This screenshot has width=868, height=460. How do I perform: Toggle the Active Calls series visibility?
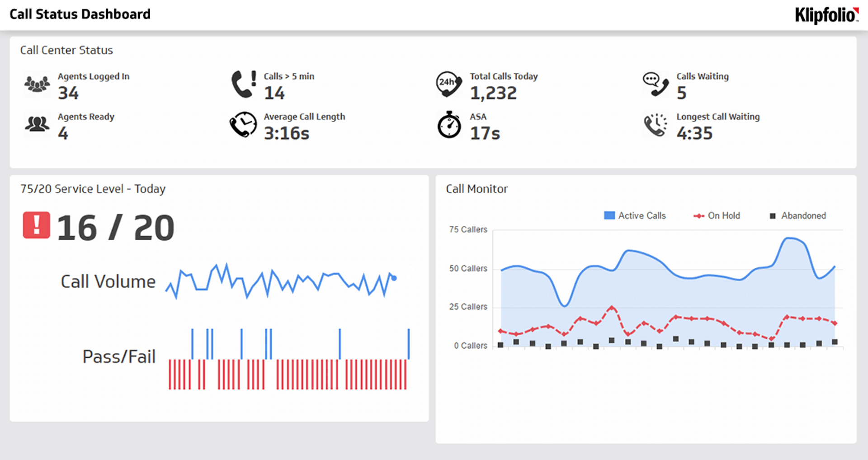[635, 216]
